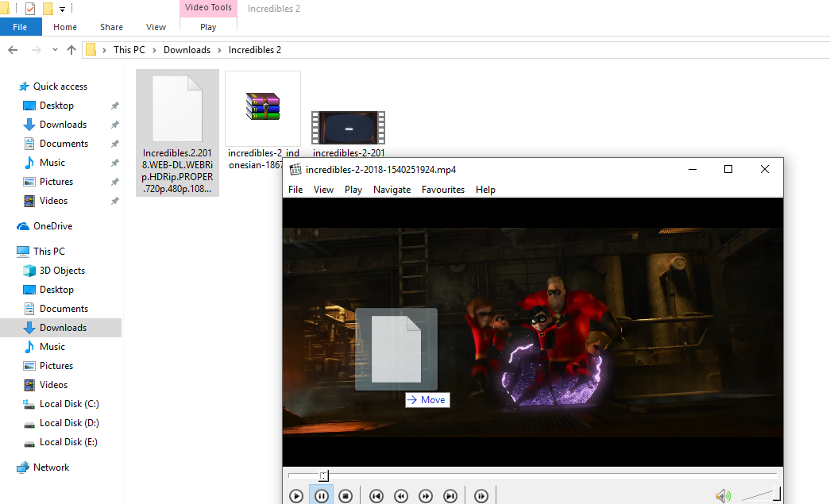Switch to Explorer's View ribbon tab
830x504 pixels.
156,27
